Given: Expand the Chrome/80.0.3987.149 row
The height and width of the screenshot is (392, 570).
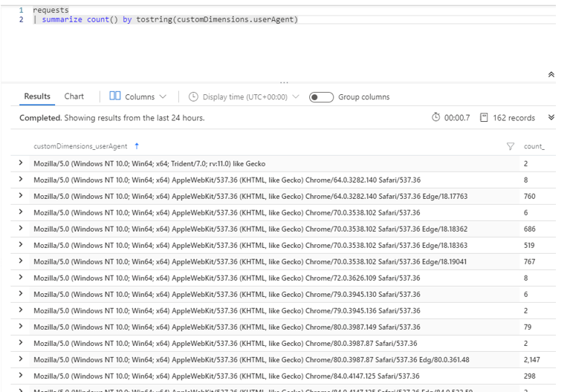Looking at the screenshot, I should [x=21, y=326].
